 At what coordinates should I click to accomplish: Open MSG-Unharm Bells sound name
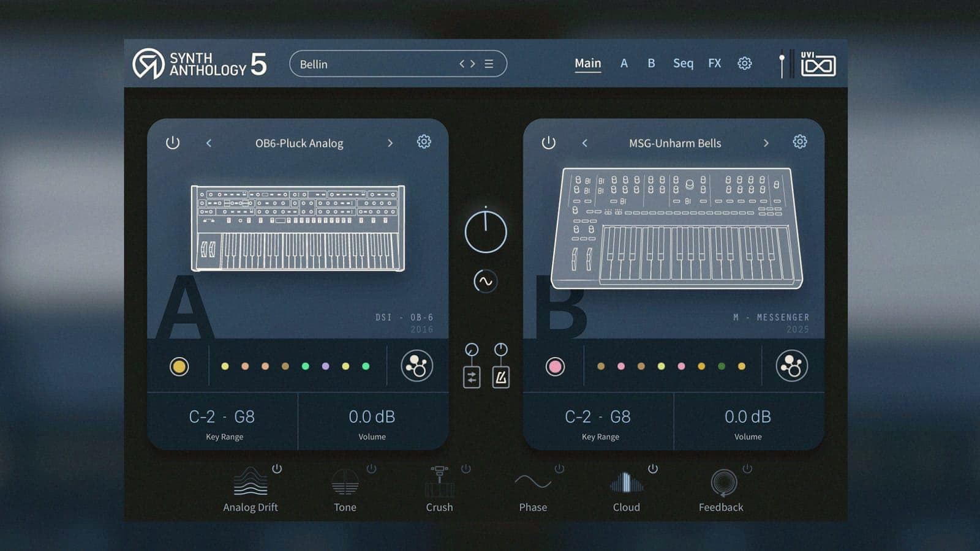point(675,143)
